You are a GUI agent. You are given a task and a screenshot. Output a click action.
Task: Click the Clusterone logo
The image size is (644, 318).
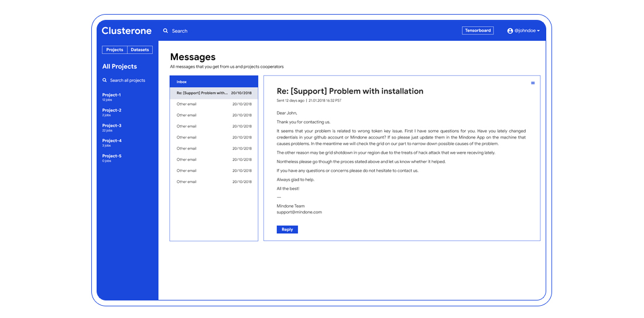pyautogui.click(x=126, y=31)
